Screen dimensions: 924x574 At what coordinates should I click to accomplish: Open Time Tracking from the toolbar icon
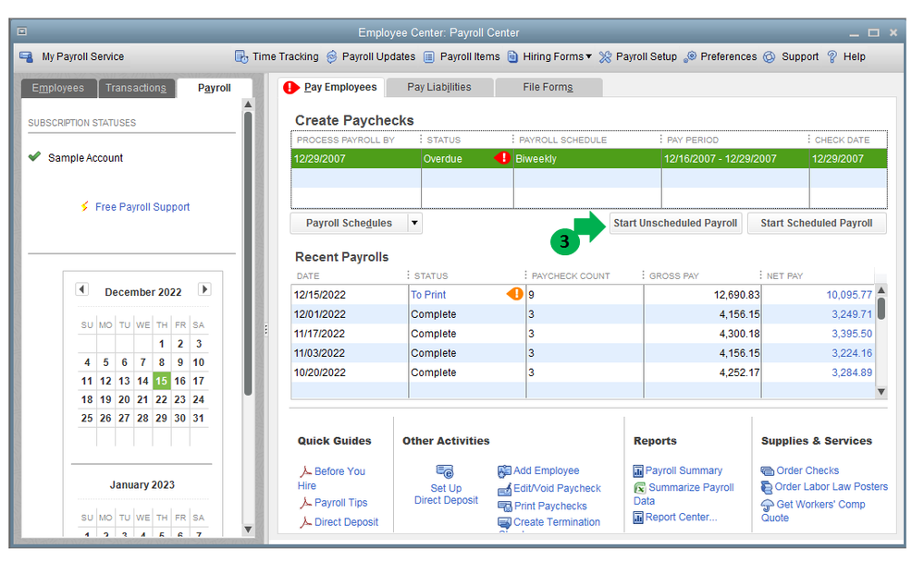[x=241, y=57]
